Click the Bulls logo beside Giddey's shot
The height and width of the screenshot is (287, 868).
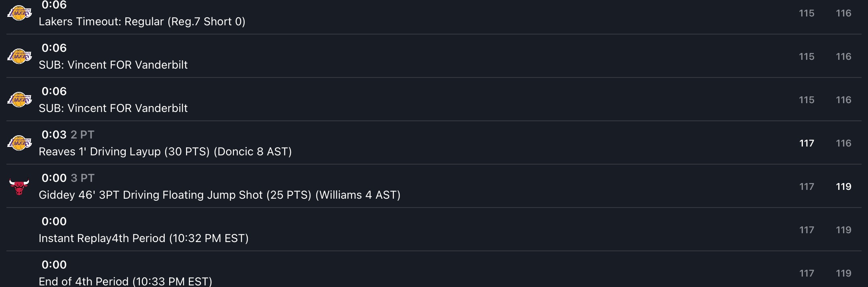click(19, 187)
